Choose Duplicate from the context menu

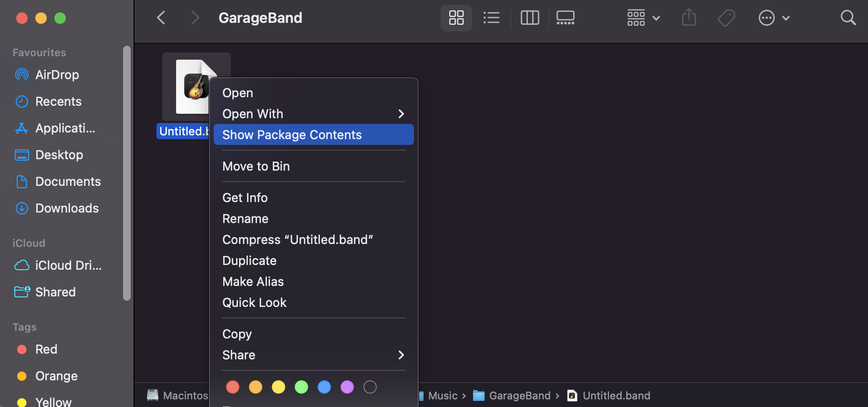314,261
